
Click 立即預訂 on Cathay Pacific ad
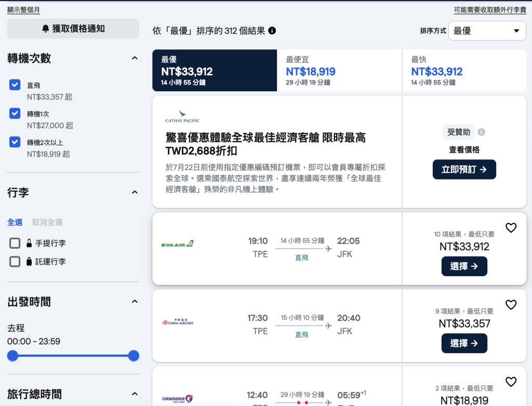tap(464, 169)
